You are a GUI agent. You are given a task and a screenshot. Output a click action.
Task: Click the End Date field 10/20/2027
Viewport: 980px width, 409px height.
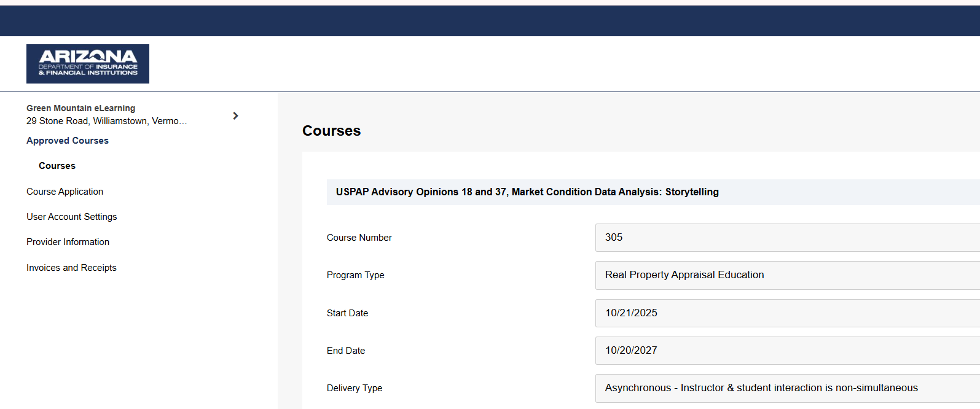point(786,351)
